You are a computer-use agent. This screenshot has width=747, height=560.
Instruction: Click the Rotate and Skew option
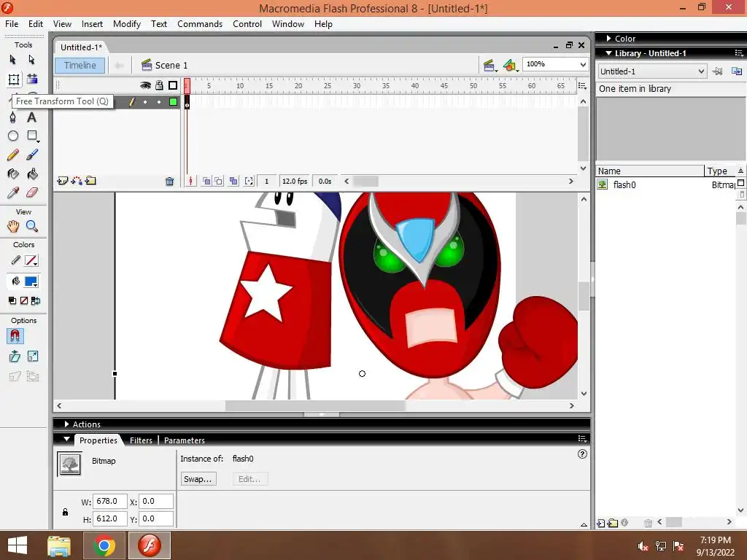coord(15,356)
